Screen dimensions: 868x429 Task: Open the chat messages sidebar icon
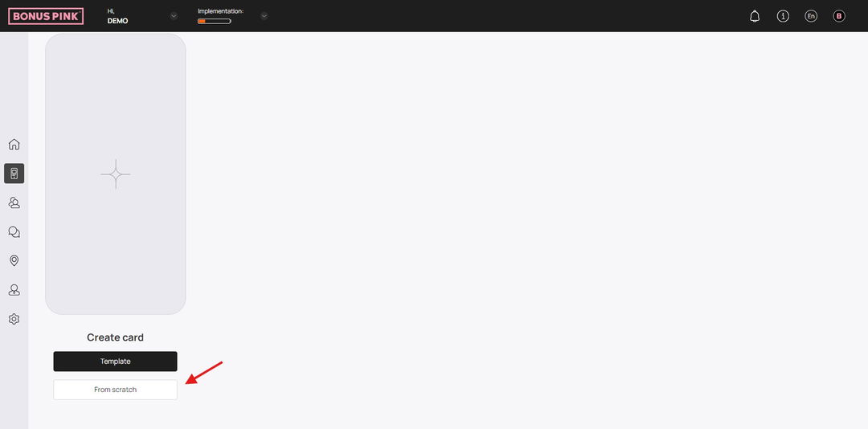(x=14, y=232)
